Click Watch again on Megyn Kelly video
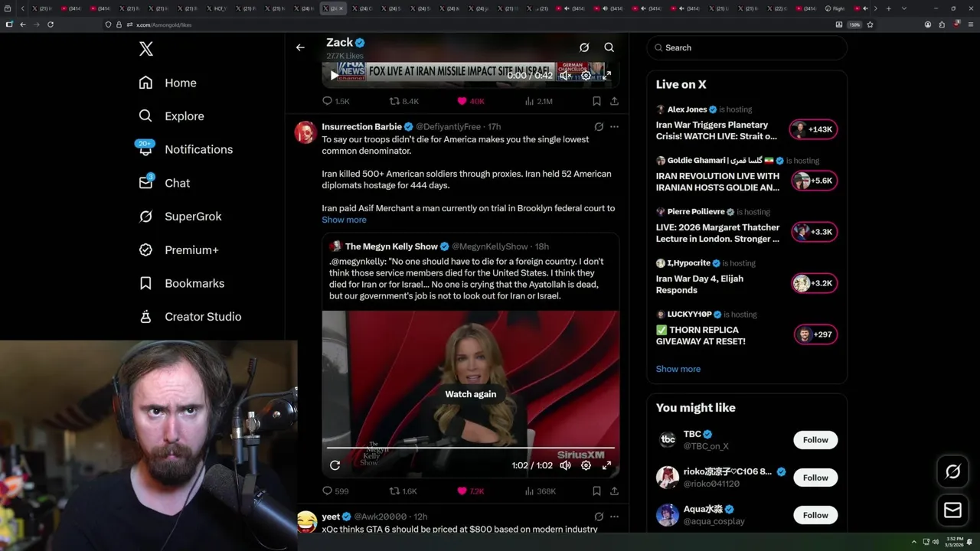 [471, 394]
